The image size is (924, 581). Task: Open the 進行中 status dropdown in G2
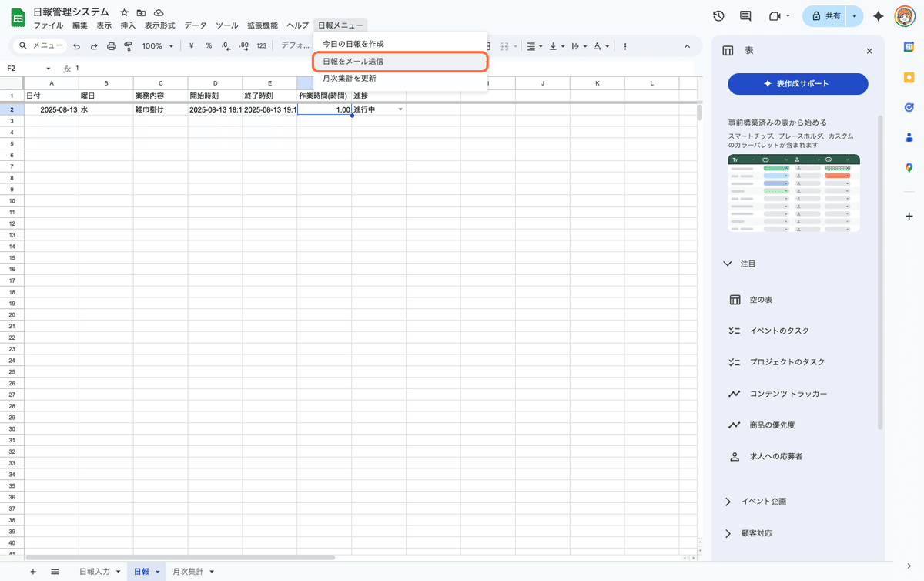tap(400, 109)
